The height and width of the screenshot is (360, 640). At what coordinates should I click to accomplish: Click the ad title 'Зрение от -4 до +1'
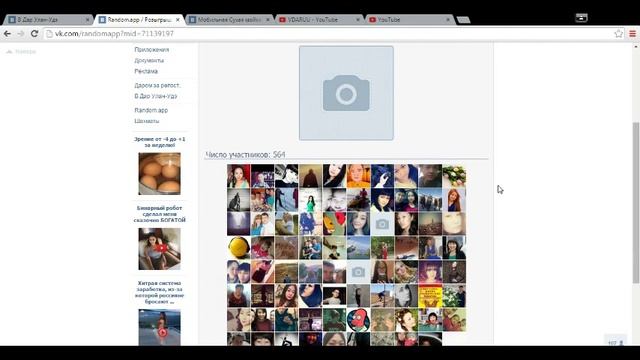[160, 142]
